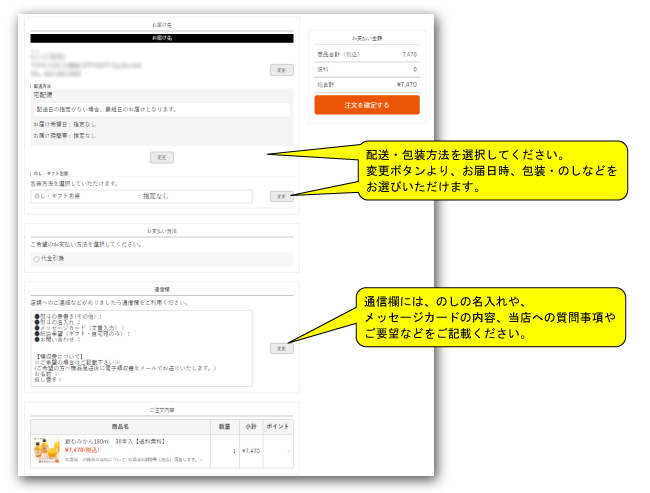The width and height of the screenshot is (650, 493).
Task: Click the 総合計 total amount row
Action: (366, 84)
